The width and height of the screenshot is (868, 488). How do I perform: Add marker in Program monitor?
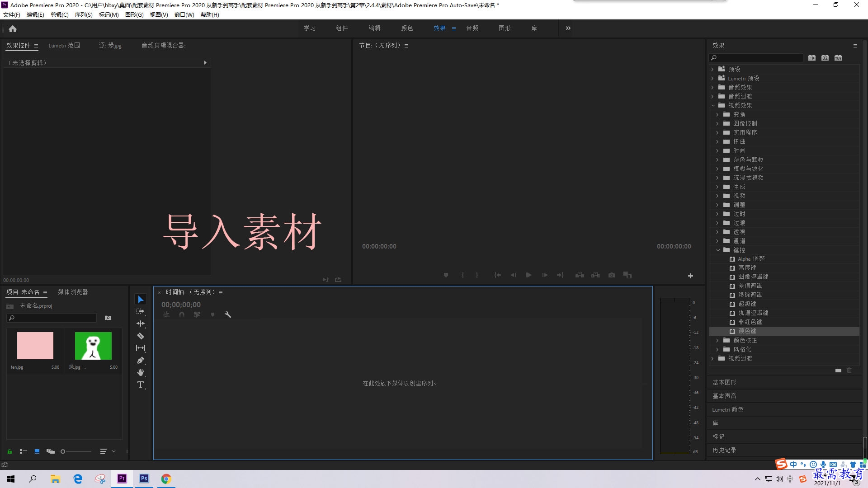(446, 275)
